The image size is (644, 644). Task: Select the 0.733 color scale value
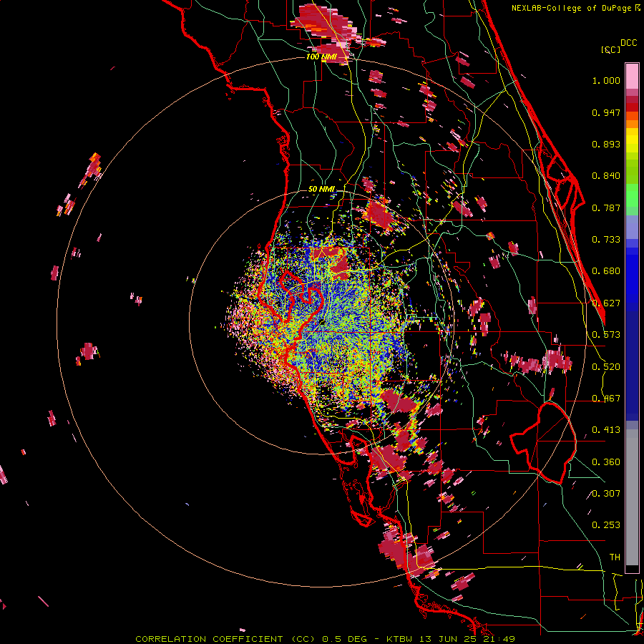point(606,240)
